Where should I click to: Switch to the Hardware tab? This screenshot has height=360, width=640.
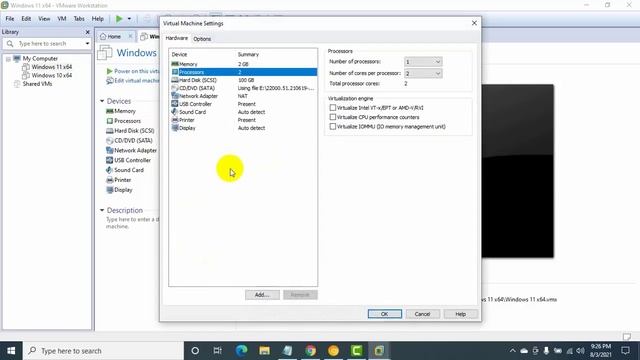[x=177, y=38]
